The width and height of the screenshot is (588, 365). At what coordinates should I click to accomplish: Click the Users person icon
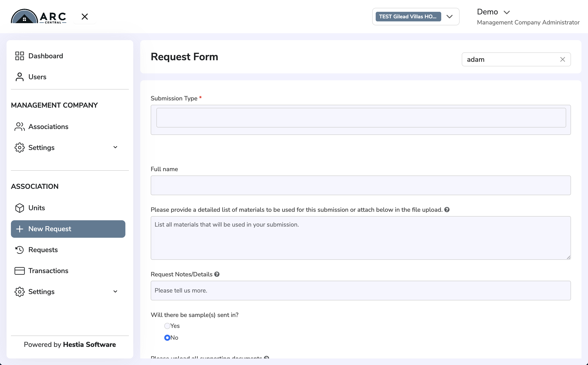(20, 77)
